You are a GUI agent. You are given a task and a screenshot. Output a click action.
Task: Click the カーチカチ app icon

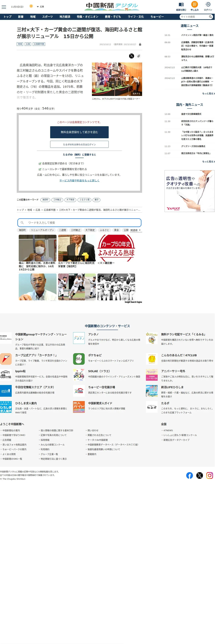coord(6,359)
